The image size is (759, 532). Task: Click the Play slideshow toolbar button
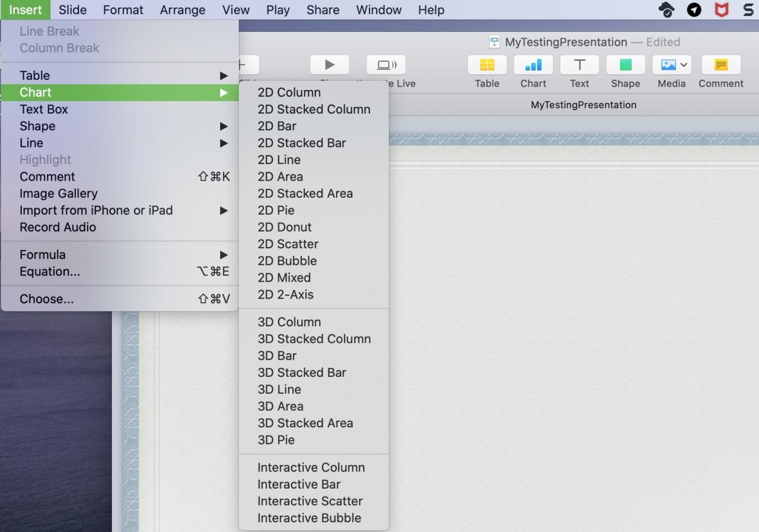pos(330,65)
